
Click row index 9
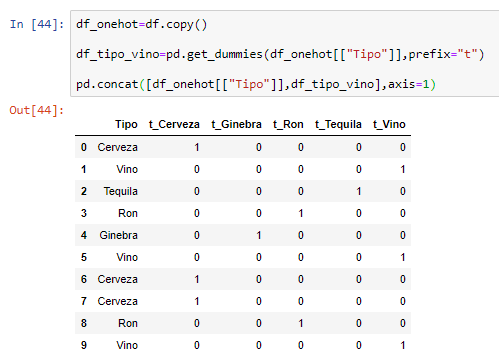coord(84,345)
